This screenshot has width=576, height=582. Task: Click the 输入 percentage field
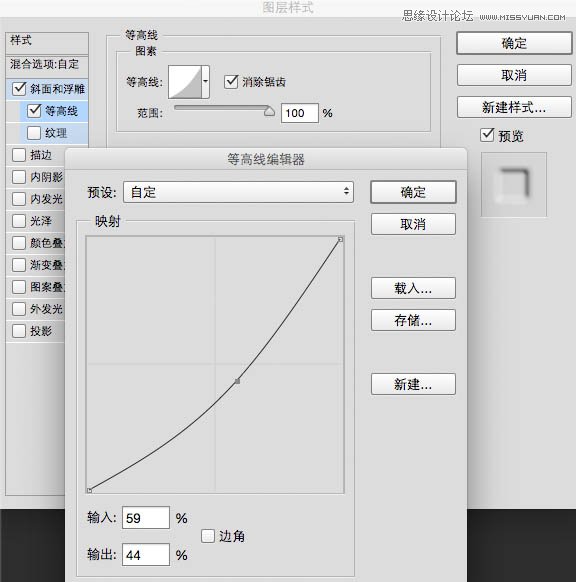click(x=146, y=517)
